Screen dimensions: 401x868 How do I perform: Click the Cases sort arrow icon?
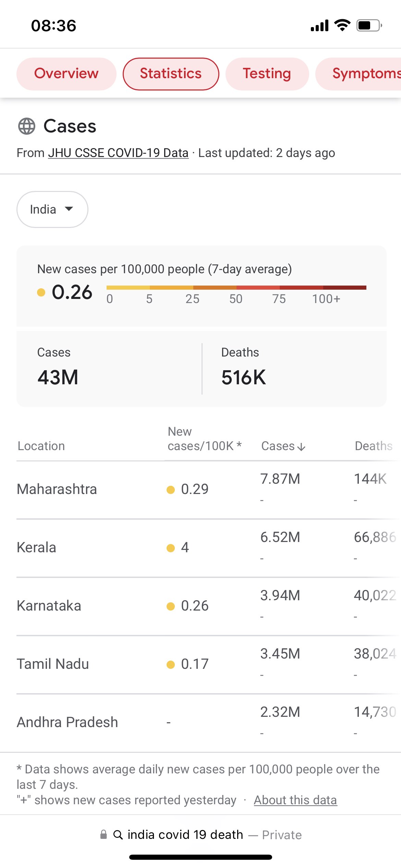301,447
